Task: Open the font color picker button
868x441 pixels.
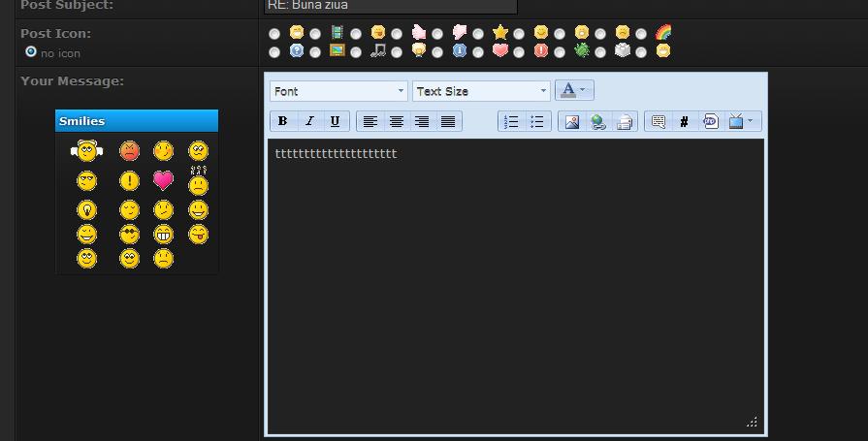Action: tap(574, 90)
